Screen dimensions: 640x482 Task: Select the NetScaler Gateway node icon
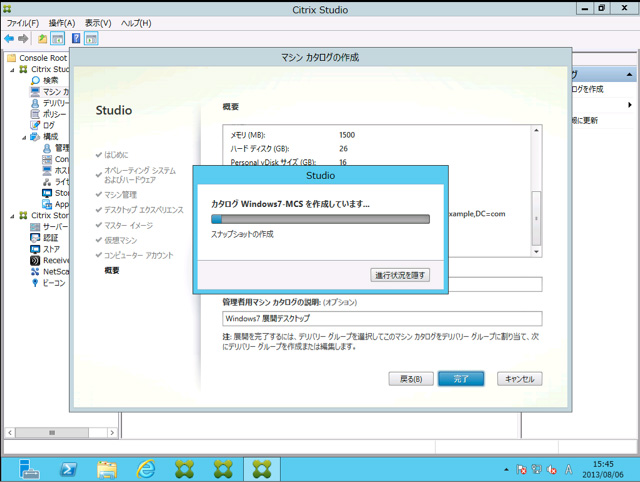36,271
